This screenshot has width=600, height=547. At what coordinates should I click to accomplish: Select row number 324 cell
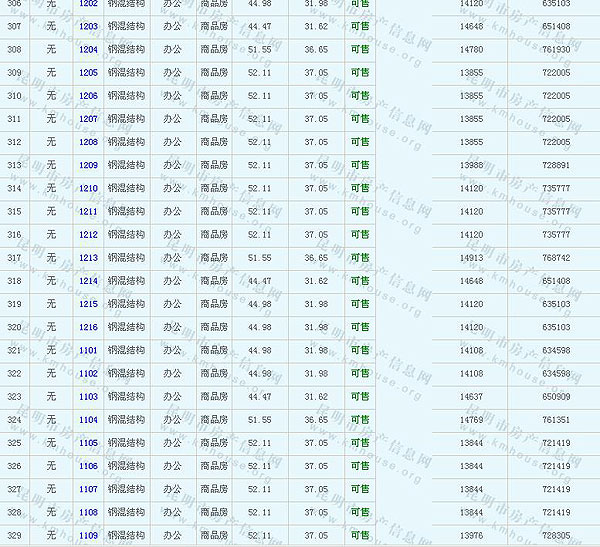(14, 420)
